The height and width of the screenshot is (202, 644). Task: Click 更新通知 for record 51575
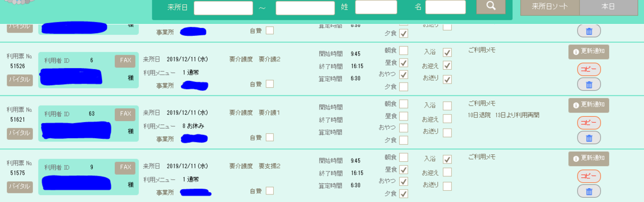click(x=589, y=158)
